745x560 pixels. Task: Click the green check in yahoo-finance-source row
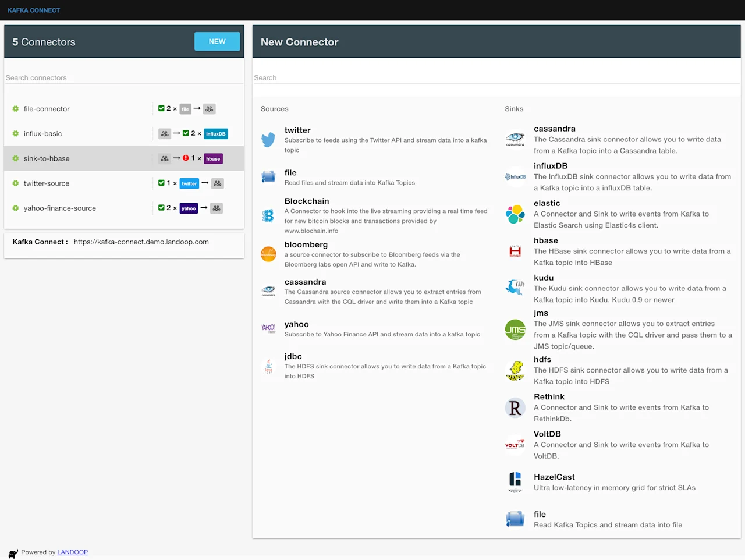tap(161, 208)
